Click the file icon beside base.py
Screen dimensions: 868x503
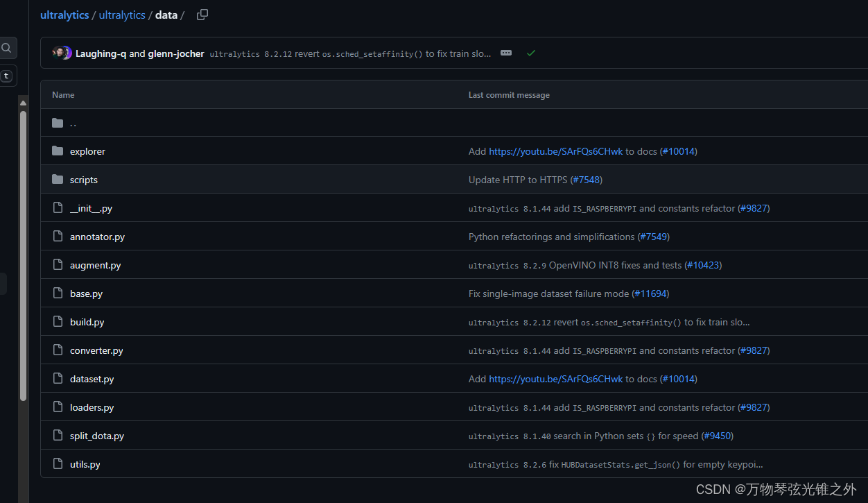[58, 293]
